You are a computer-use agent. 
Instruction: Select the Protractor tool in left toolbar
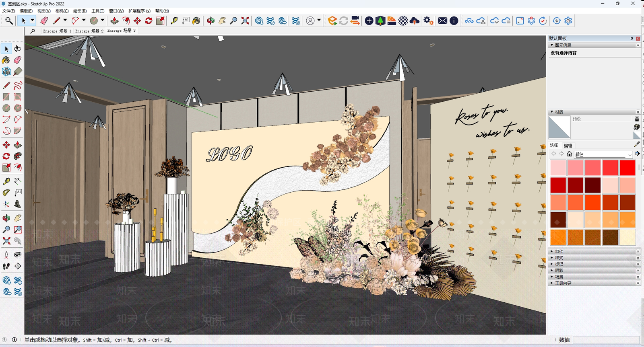pyautogui.click(x=6, y=193)
